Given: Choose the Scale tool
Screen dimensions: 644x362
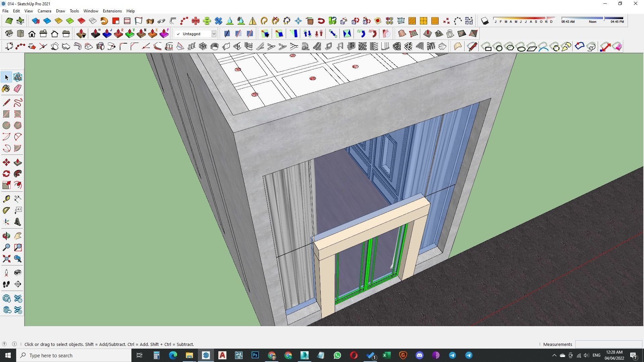Looking at the screenshot, I should pos(6,185).
